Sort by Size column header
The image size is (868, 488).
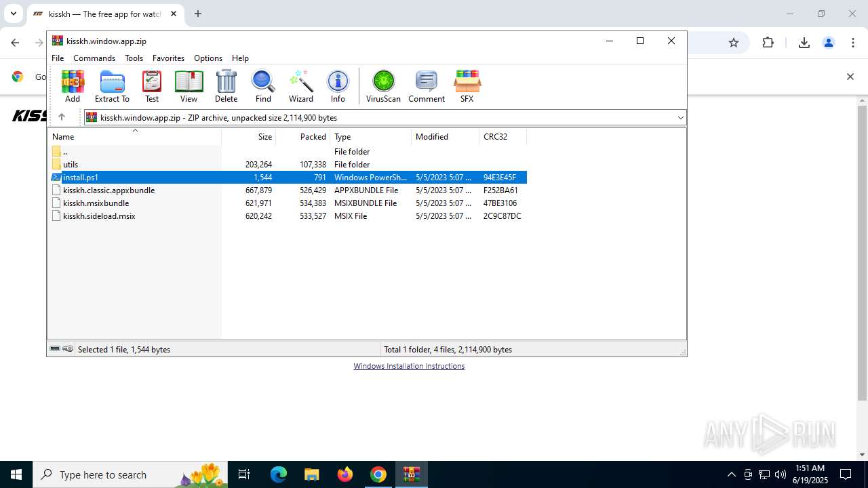click(x=249, y=137)
